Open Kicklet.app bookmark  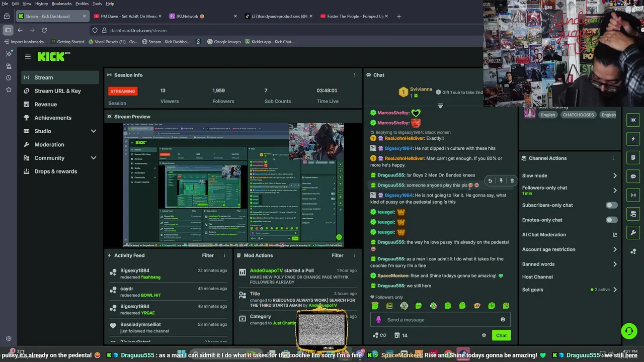coord(270,42)
